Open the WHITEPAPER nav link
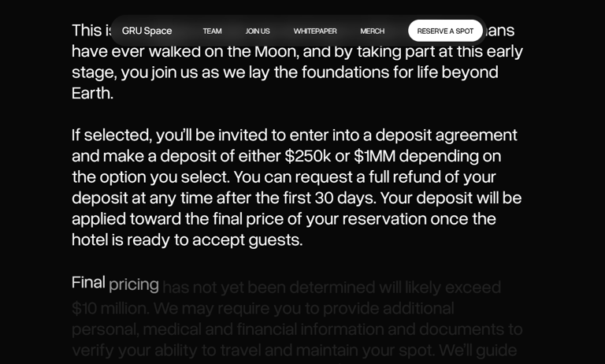 click(x=315, y=31)
